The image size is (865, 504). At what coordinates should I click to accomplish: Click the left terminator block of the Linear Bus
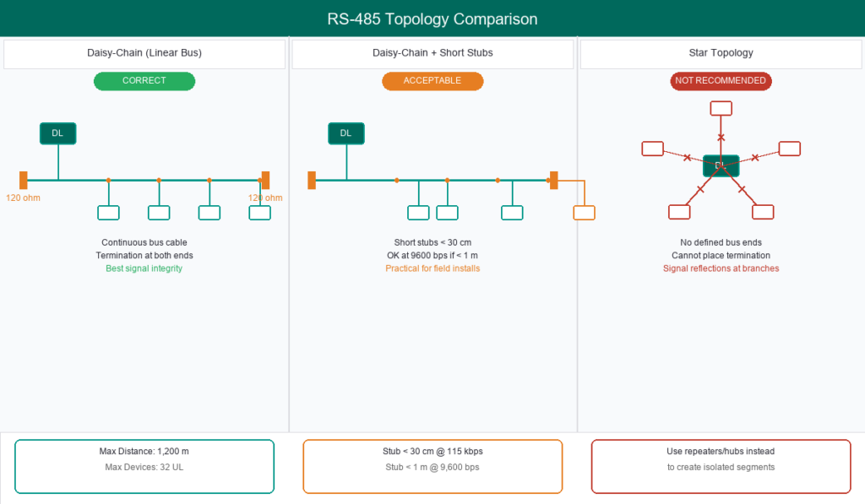click(x=23, y=181)
